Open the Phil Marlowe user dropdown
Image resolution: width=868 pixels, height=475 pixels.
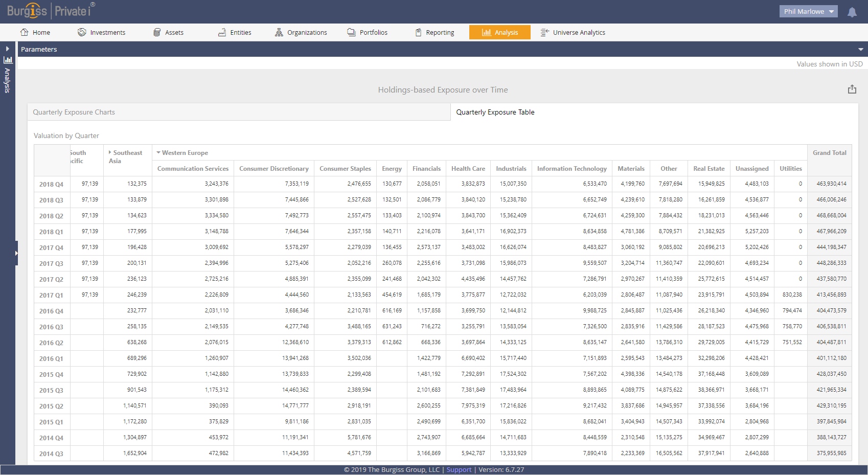(x=808, y=11)
